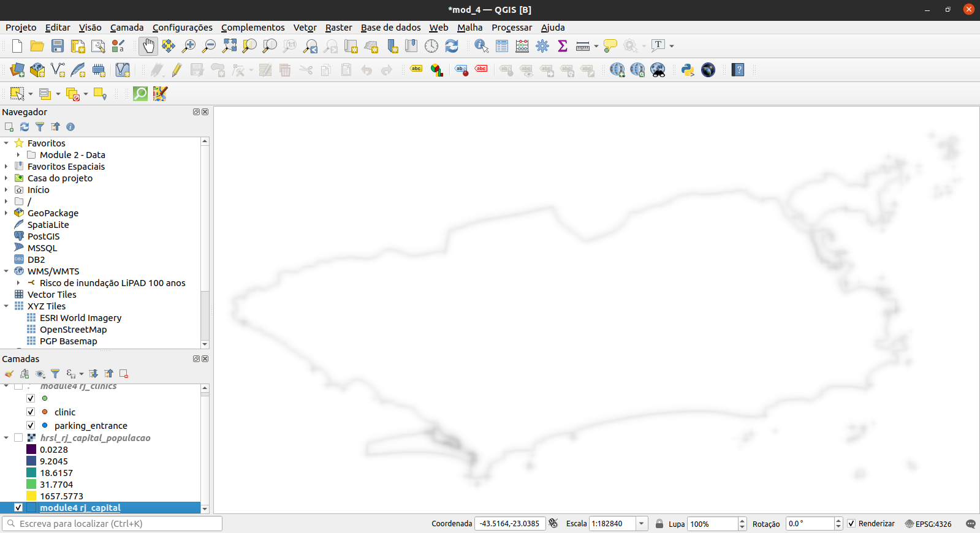
Task: Filter legend icon in the Camadas toolbar
Action: pyautogui.click(x=55, y=374)
